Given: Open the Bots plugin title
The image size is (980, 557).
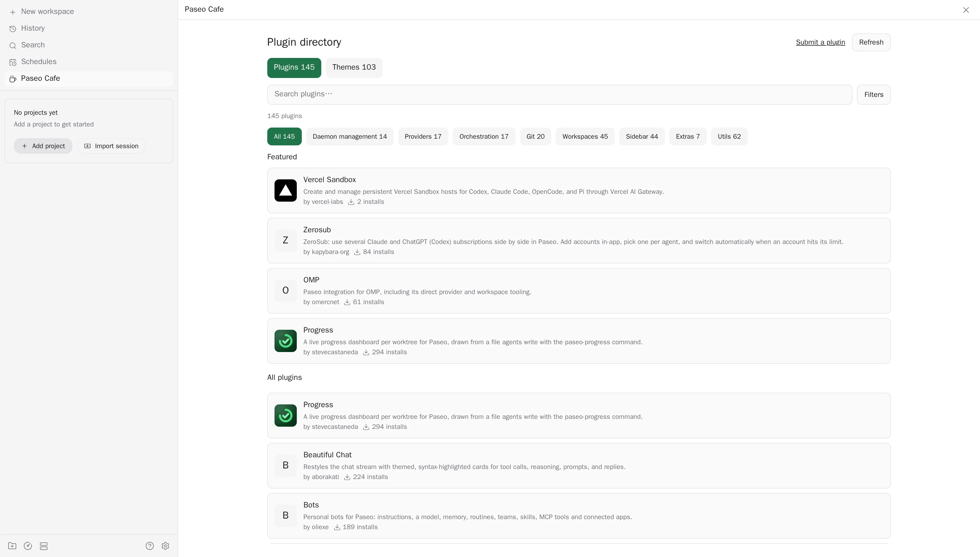Looking at the screenshot, I should (311, 505).
